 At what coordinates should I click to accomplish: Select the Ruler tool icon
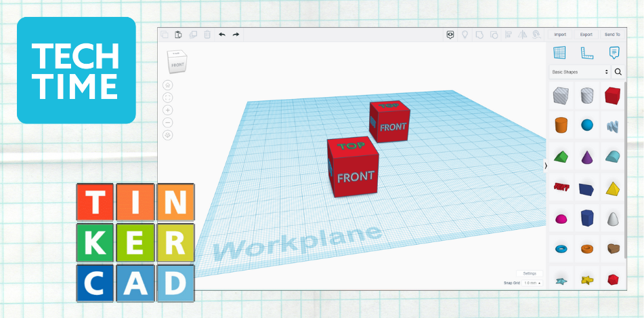pos(587,53)
